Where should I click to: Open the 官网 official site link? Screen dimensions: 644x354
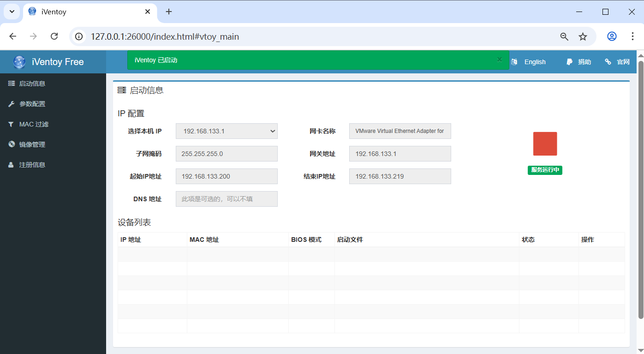pos(623,62)
